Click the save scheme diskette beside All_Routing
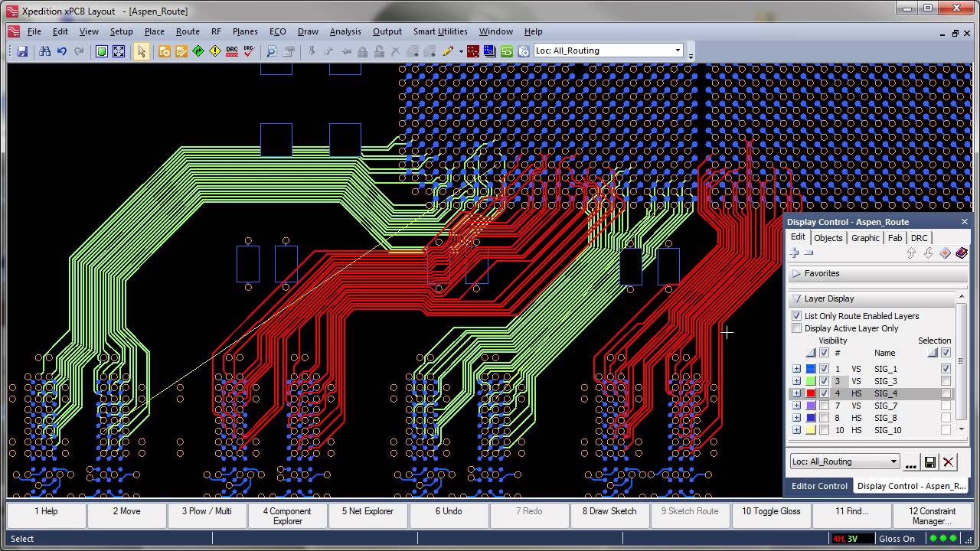 pos(930,461)
